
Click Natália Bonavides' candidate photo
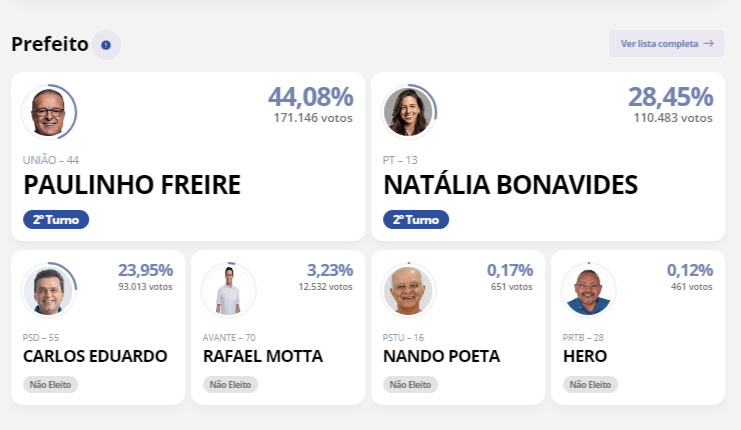click(407, 112)
